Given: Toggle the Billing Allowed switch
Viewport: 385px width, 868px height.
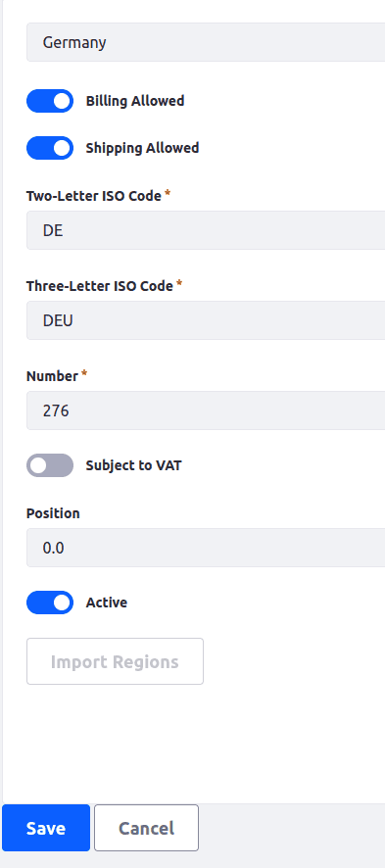Looking at the screenshot, I should coord(50,101).
